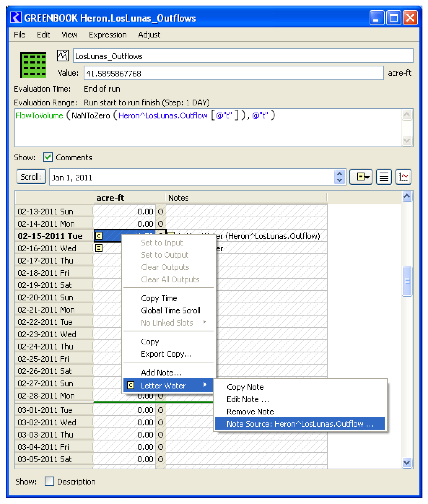Click the C note icon in 02-15-2011 cell

[99, 236]
